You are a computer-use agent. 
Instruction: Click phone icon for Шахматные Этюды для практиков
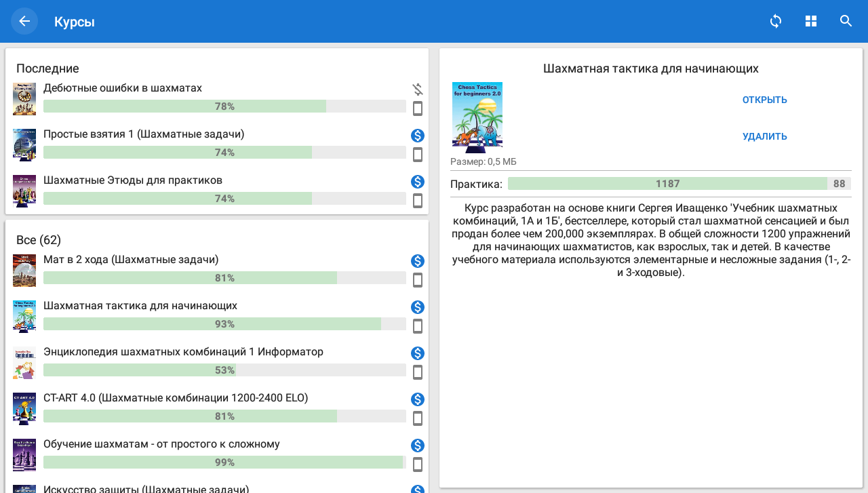point(418,201)
